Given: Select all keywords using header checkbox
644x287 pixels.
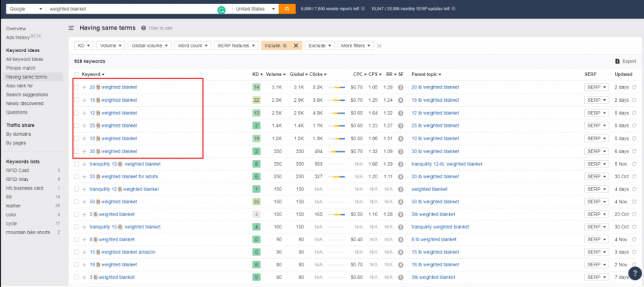Looking at the screenshot, I should pos(77,75).
